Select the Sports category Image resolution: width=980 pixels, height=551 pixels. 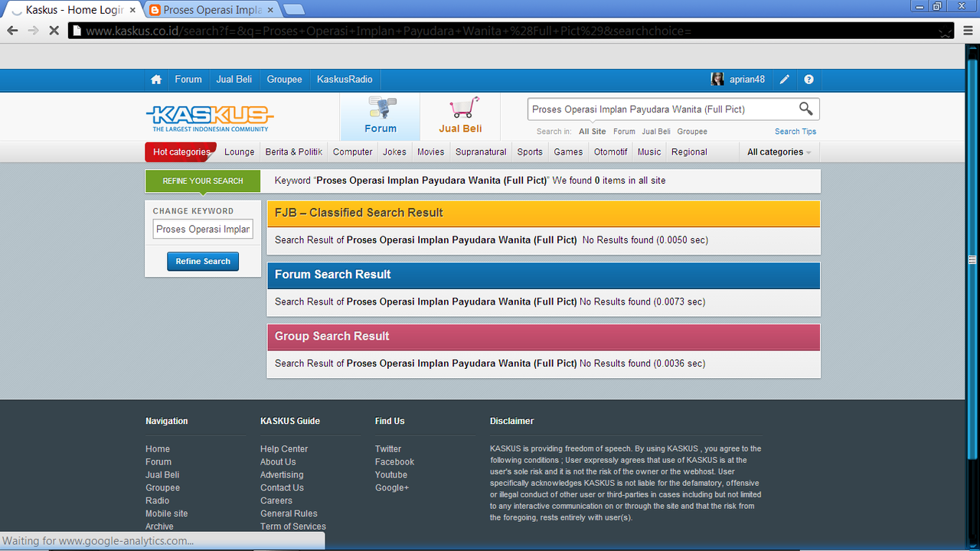530,152
